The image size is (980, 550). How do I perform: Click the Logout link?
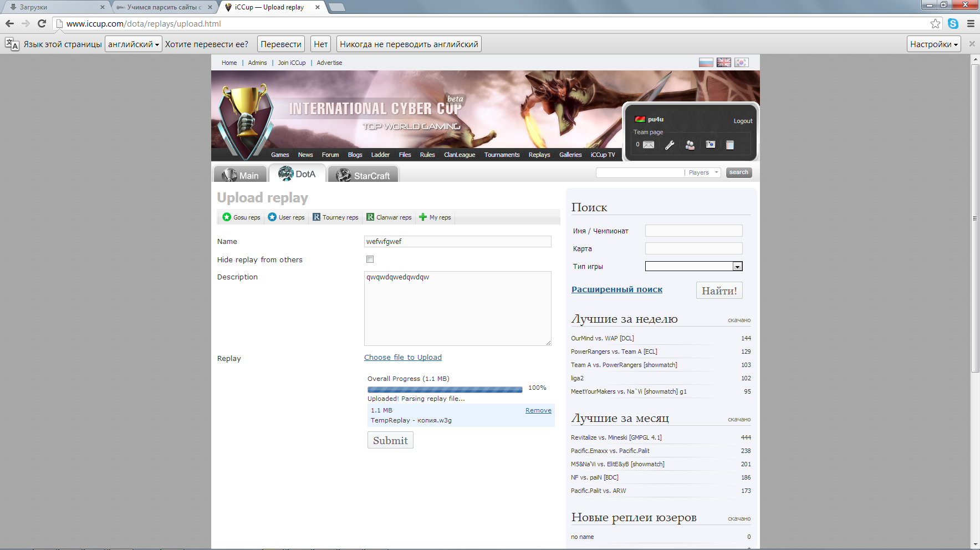743,121
